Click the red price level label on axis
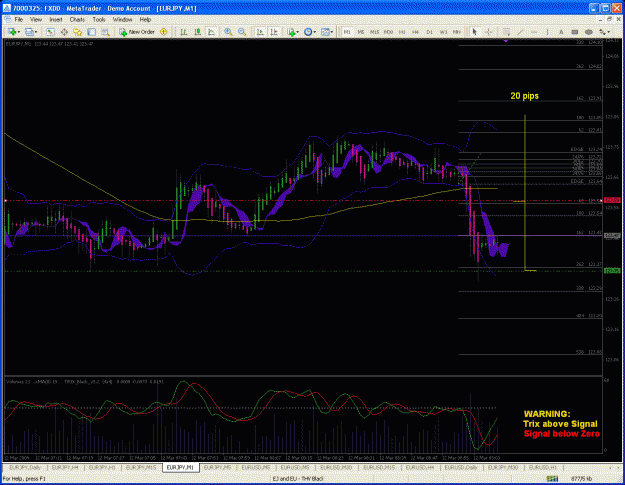This screenshot has height=485, width=625. [612, 200]
